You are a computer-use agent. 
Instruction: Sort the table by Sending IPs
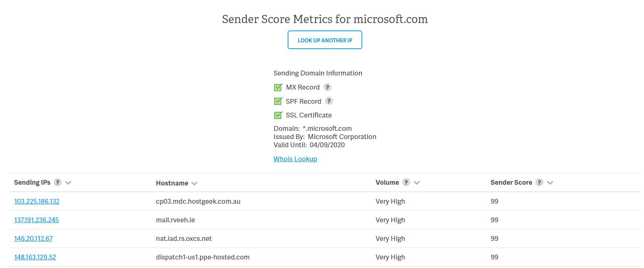coord(68,183)
